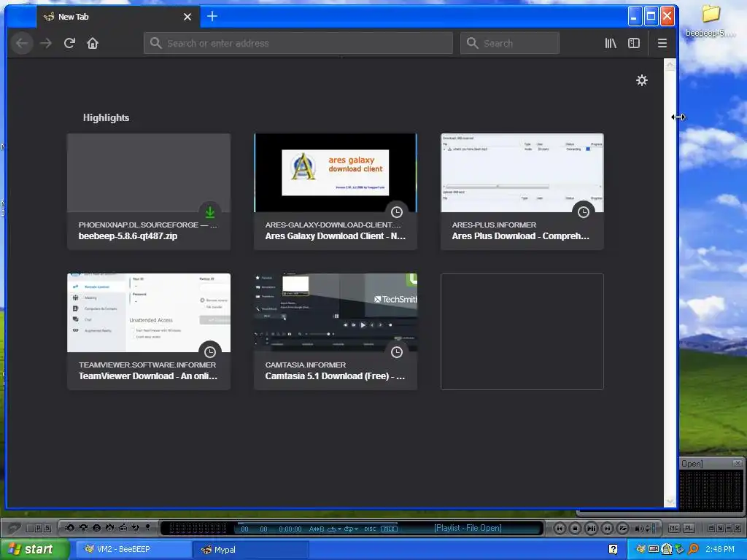Screen dimensions: 747x560
Task: Click the R record icon in player
Action: [x=97, y=528]
